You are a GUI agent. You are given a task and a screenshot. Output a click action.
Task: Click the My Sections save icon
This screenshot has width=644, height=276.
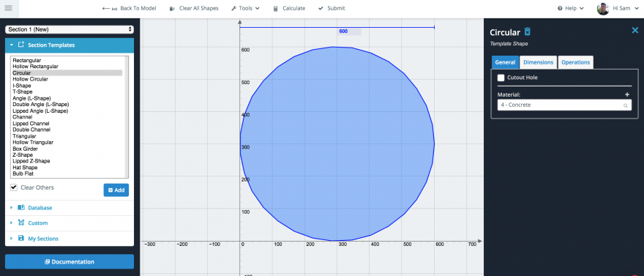pyautogui.click(x=21, y=238)
